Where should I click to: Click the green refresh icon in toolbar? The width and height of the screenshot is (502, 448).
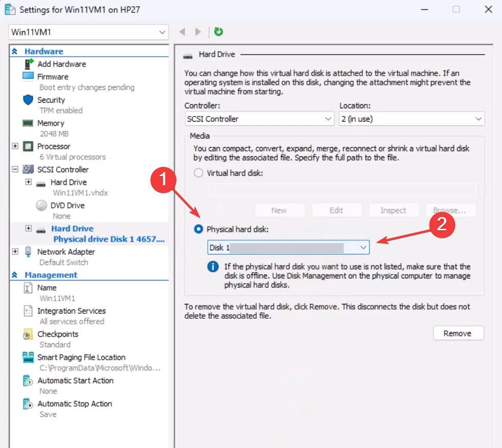tap(219, 32)
